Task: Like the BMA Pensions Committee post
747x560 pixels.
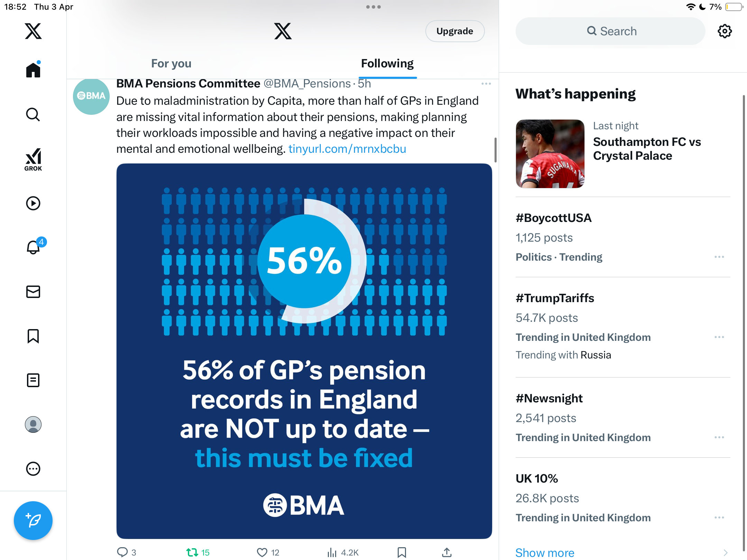Action: click(x=268, y=552)
